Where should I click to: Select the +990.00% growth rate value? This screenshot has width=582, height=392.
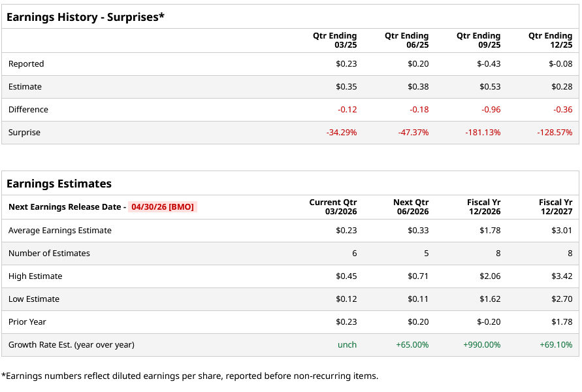tap(482, 345)
